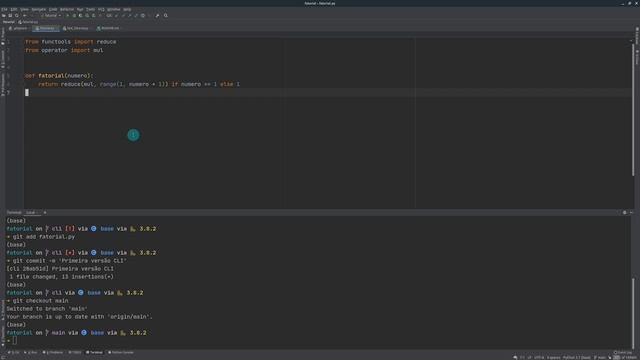Toggle the Favorites side panel button
Image resolution: width=640 pixels, height=360 pixels.
point(3,336)
